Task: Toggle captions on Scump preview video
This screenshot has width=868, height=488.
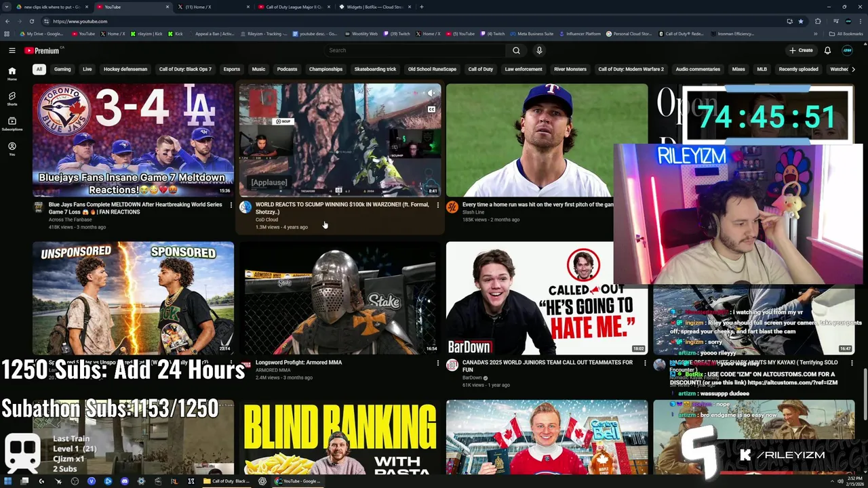Action: 431,109
